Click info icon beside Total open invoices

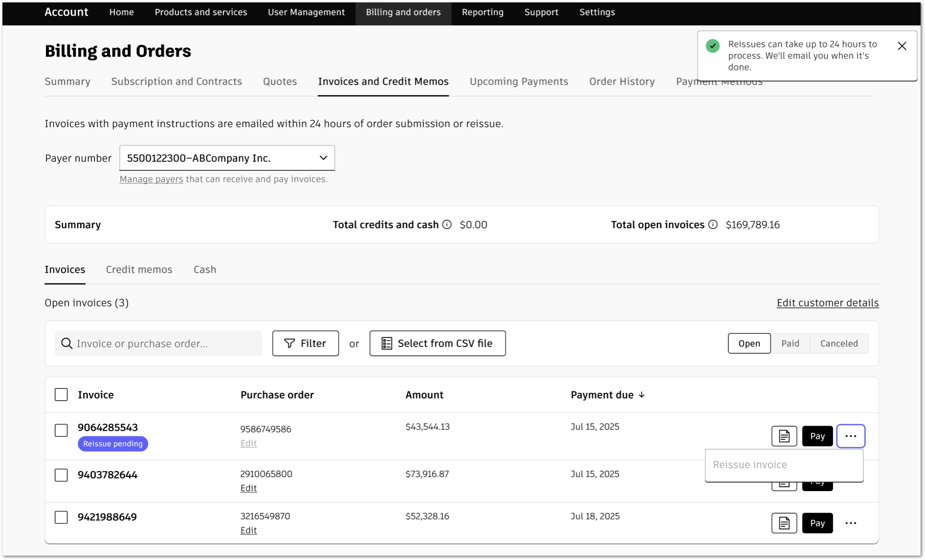coord(713,224)
